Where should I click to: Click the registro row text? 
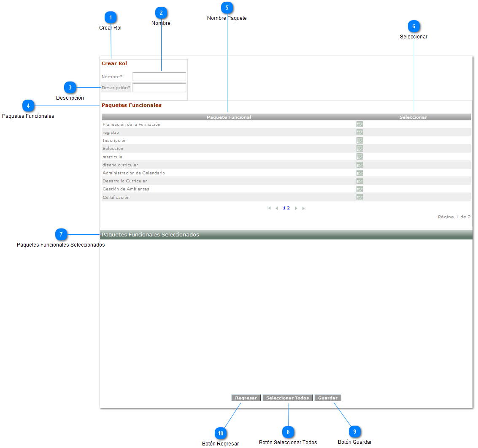[111, 133]
